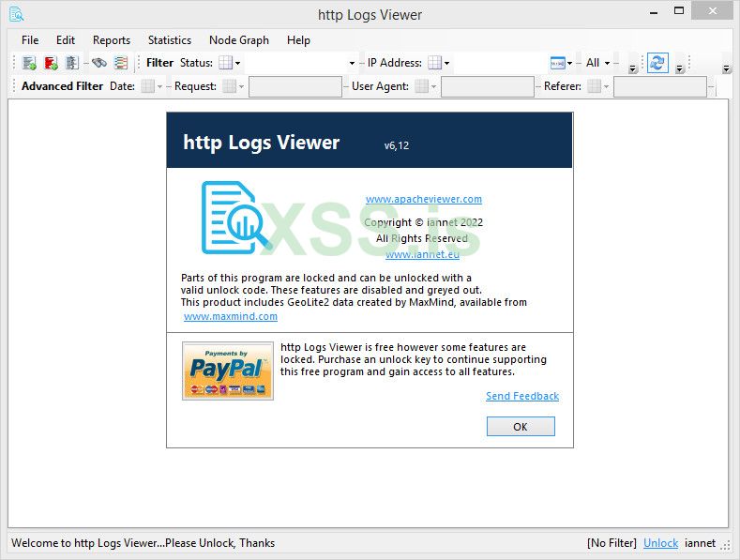The height and width of the screenshot is (560, 740).
Task: Click the IP Address input field
Action: click(x=500, y=63)
